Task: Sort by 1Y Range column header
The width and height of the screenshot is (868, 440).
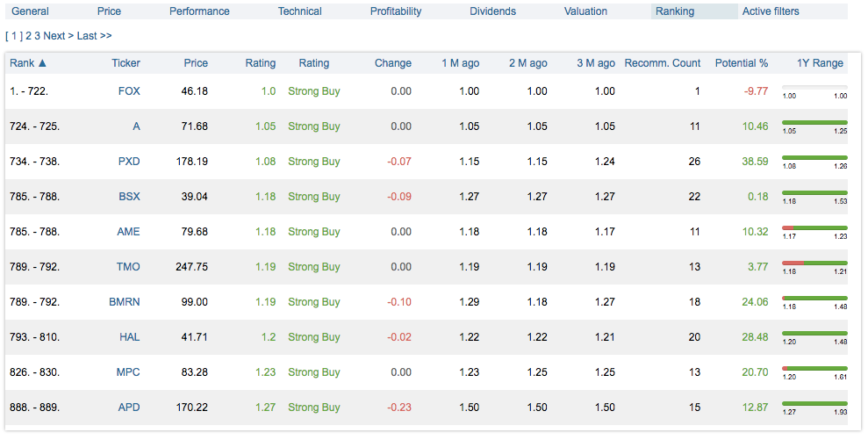Action: [x=820, y=63]
